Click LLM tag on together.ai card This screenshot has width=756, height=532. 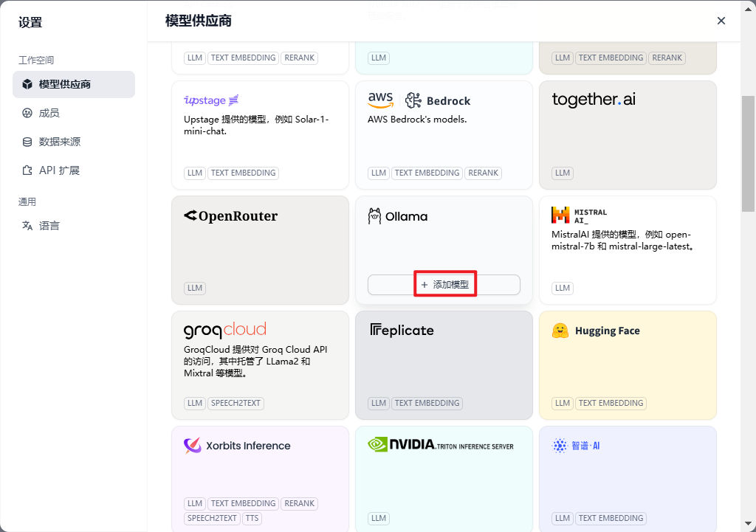coord(563,173)
